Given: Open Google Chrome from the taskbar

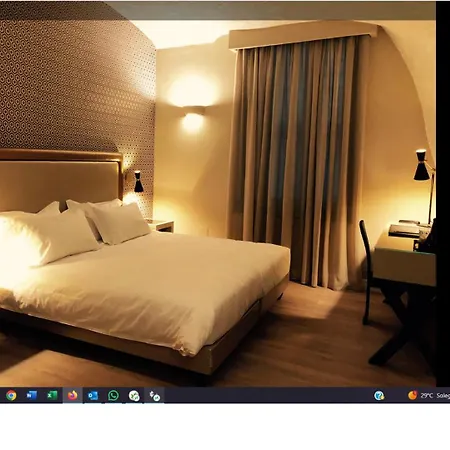Looking at the screenshot, I should pos(11,395).
